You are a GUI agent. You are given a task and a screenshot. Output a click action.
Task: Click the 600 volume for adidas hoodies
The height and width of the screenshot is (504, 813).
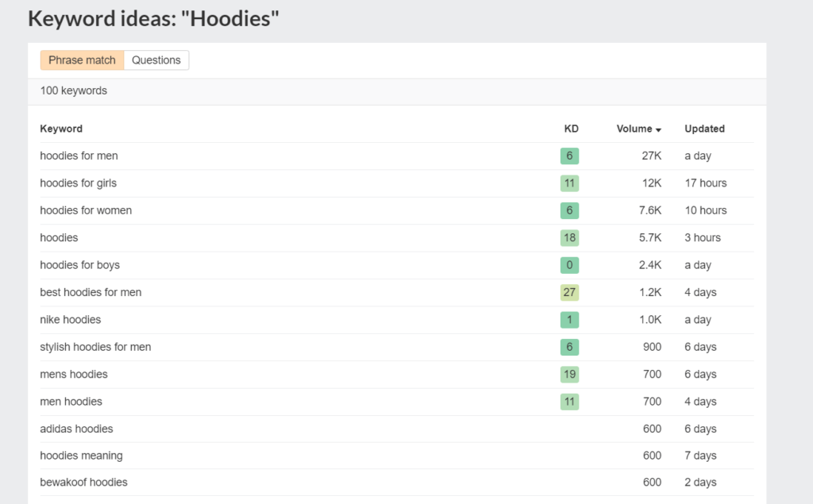653,429
